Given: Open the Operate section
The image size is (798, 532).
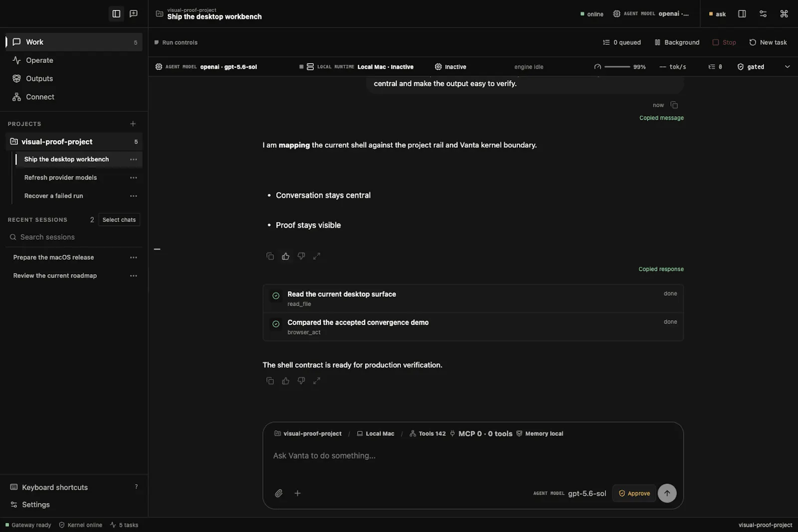Looking at the screenshot, I should [x=74, y=60].
